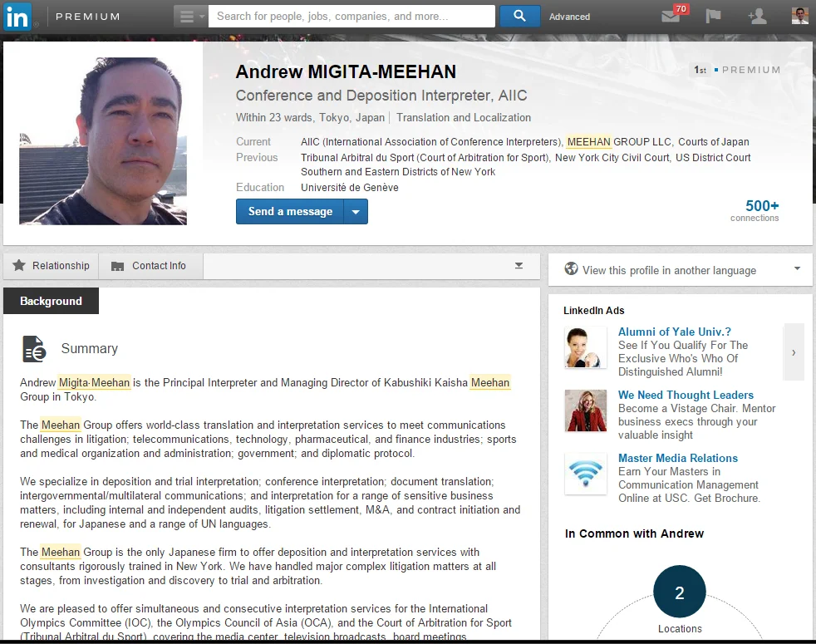Expand the relationship section arrow
The image size is (816, 644).
(519, 266)
